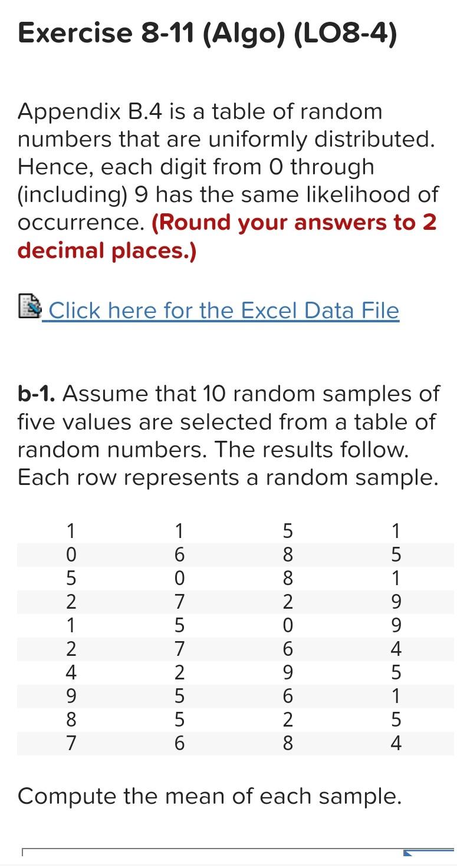Select the value 9 in the last column of row four
This screenshot has width=457, height=868.
pos(395,602)
